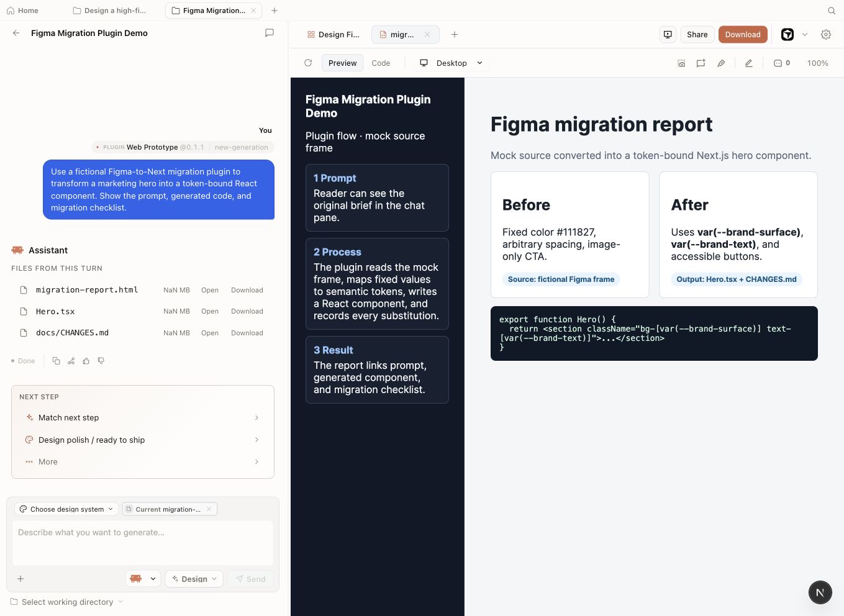
Task: Click the black cube app logo icon
Action: click(787, 35)
